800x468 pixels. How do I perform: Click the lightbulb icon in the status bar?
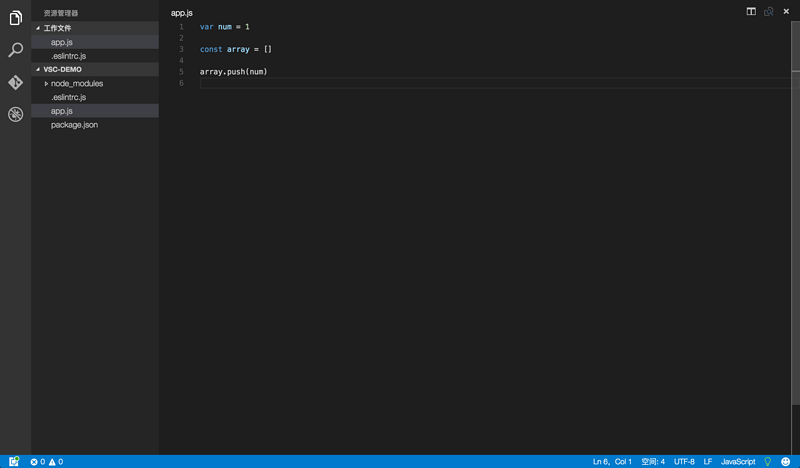(x=768, y=462)
